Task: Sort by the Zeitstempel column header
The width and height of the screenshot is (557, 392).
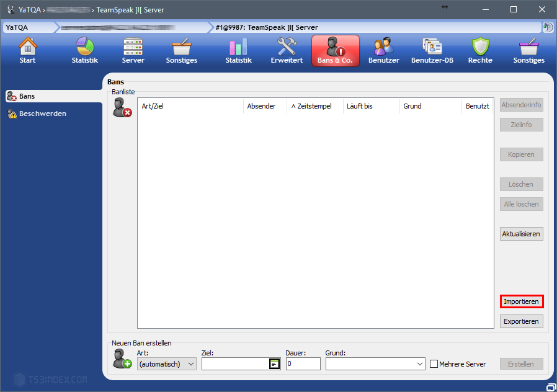Action: [x=314, y=106]
